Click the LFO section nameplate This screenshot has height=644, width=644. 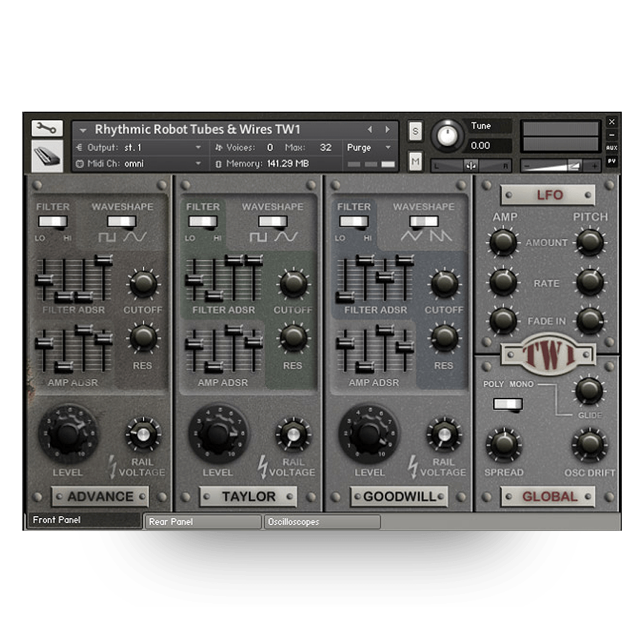pyautogui.click(x=548, y=195)
